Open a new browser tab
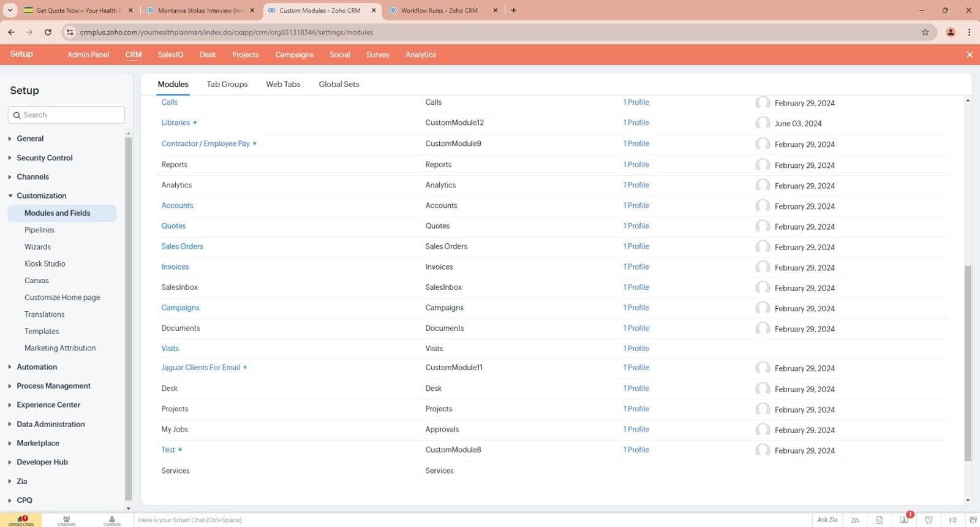 pos(513,10)
